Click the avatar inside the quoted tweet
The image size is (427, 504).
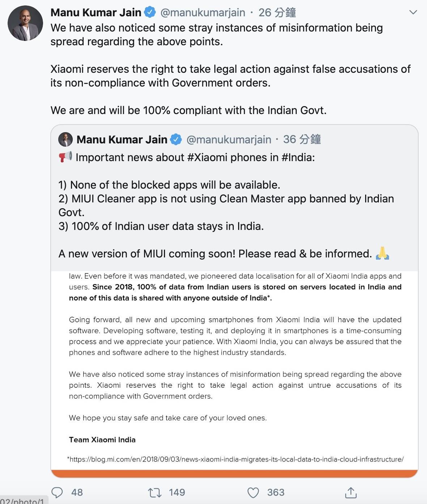pos(65,139)
